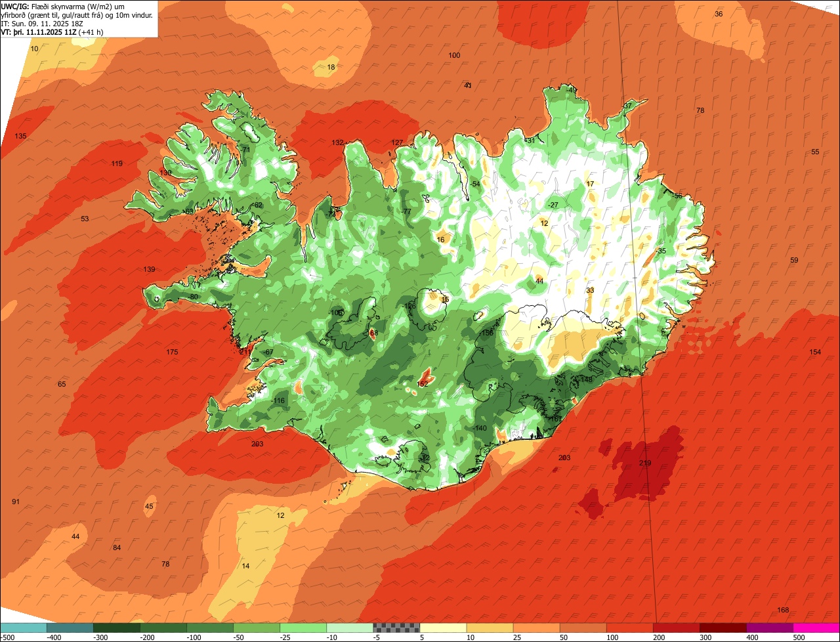Image resolution: width=840 pixels, height=642 pixels.
Task: Click the flux value 14 on the map
Action: [x=246, y=567]
